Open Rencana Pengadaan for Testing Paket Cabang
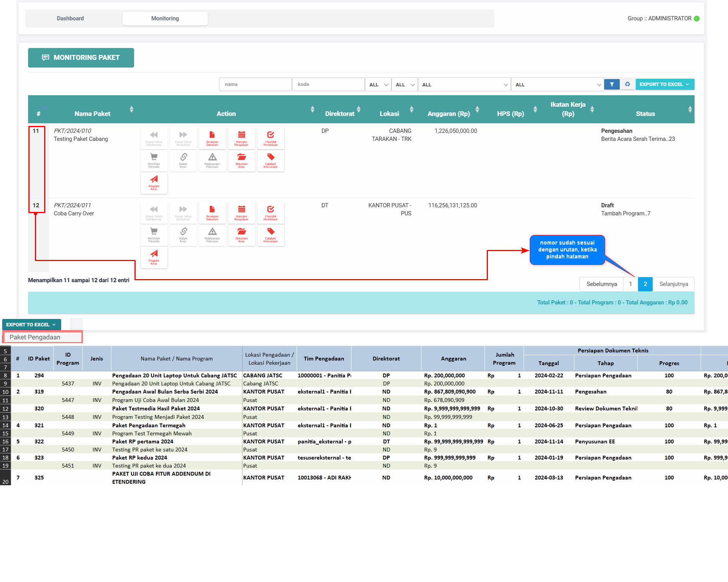Screen dimensions: 728x582 coord(241,138)
